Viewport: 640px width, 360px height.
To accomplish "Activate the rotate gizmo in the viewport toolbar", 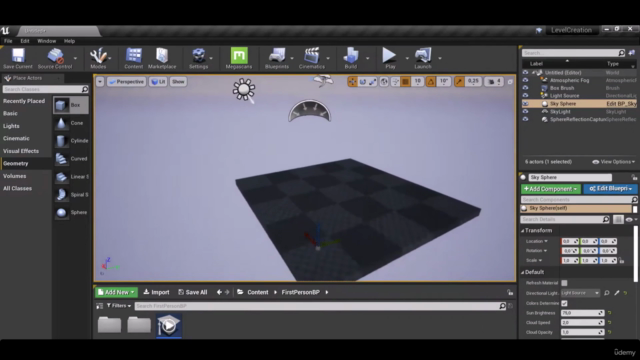I will click(362, 82).
